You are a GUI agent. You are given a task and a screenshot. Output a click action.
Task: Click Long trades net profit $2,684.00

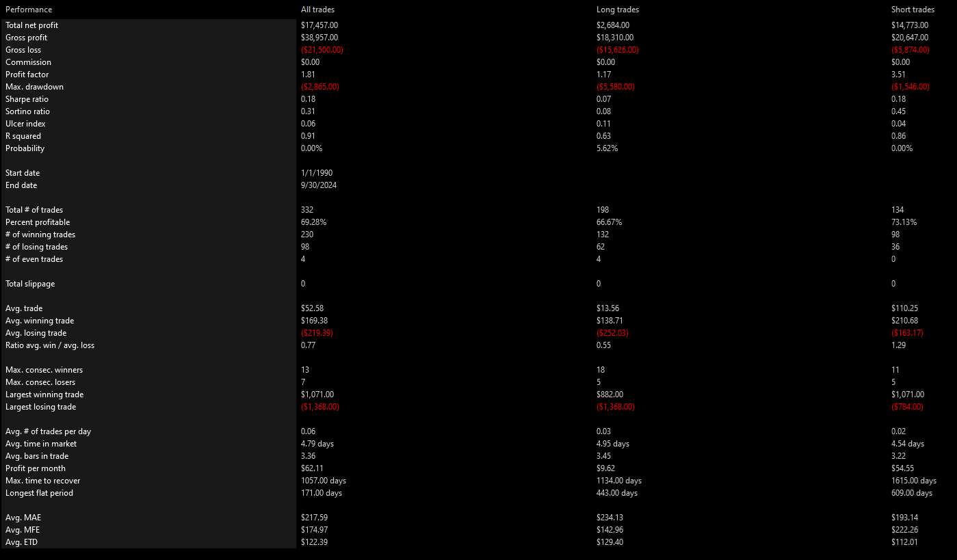click(613, 25)
